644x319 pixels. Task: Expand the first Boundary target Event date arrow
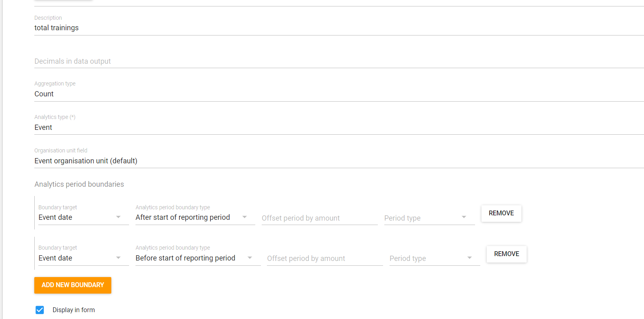(x=118, y=217)
